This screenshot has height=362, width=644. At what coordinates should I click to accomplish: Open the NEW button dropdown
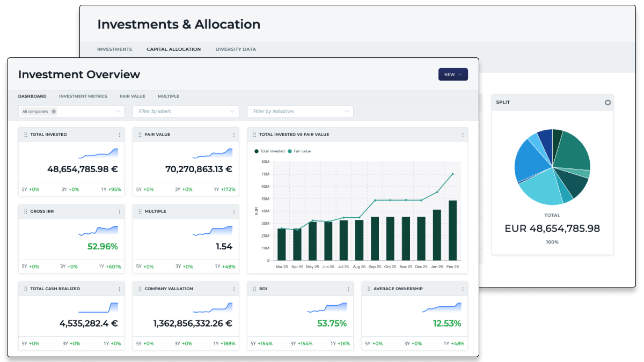point(453,75)
